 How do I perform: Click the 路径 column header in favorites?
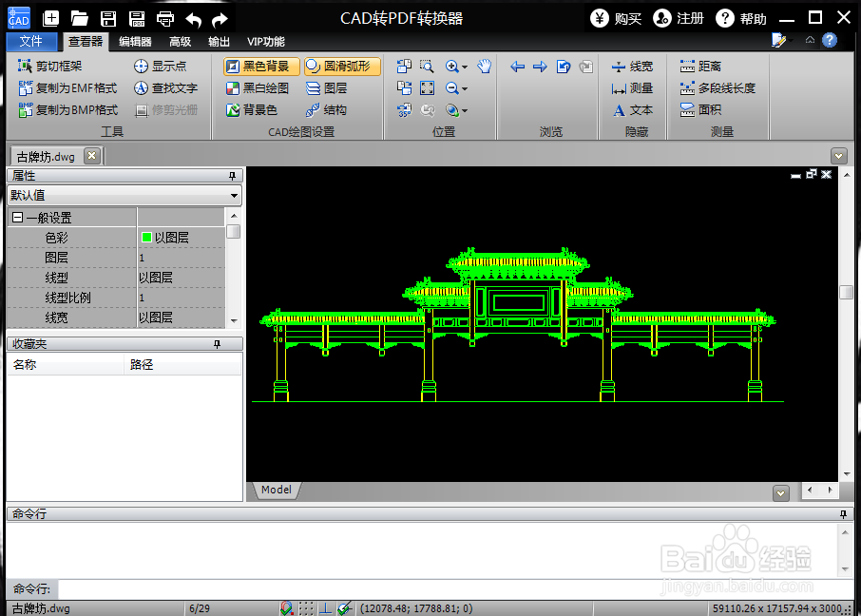[182, 364]
